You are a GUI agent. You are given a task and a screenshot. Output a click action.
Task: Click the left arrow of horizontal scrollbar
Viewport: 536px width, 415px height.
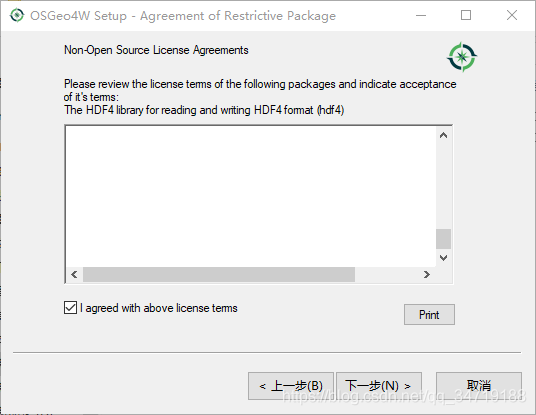(x=74, y=275)
